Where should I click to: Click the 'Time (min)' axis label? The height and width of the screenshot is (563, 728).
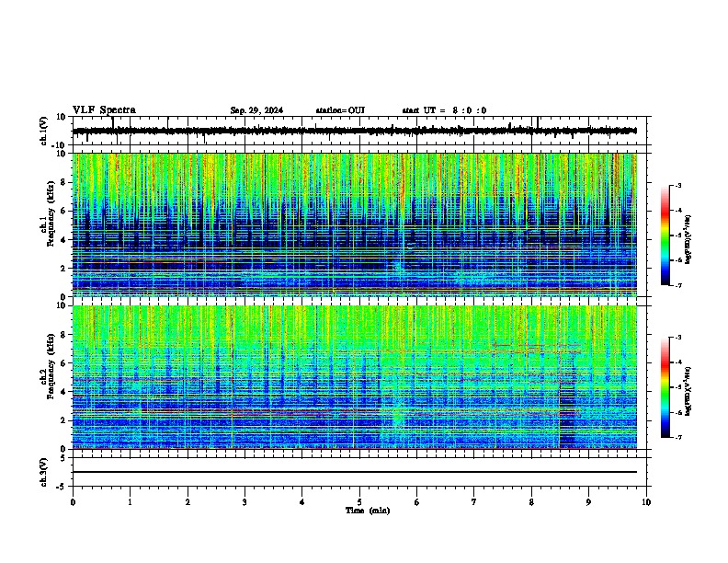(368, 511)
